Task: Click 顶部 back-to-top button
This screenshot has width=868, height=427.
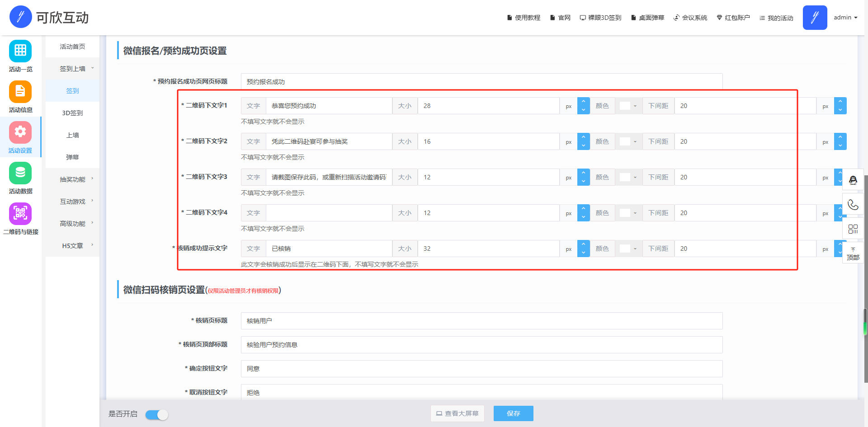Action: click(853, 254)
